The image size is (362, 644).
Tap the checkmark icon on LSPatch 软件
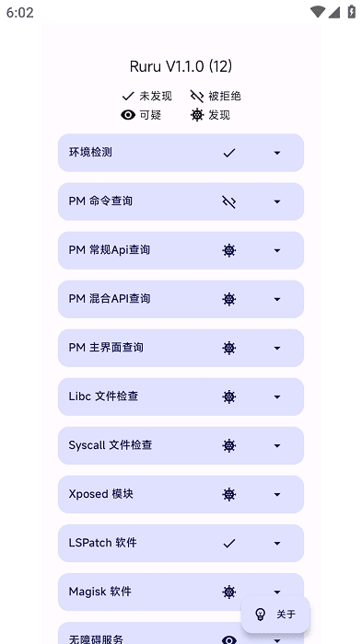(229, 544)
